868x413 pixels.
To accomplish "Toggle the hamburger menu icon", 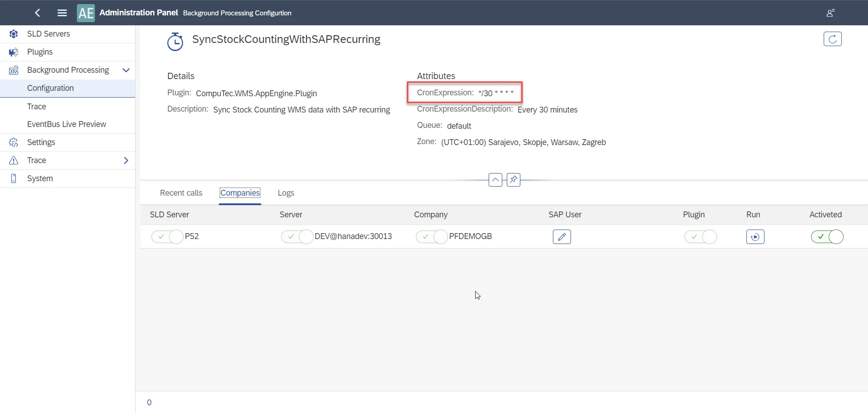I will pos(62,13).
